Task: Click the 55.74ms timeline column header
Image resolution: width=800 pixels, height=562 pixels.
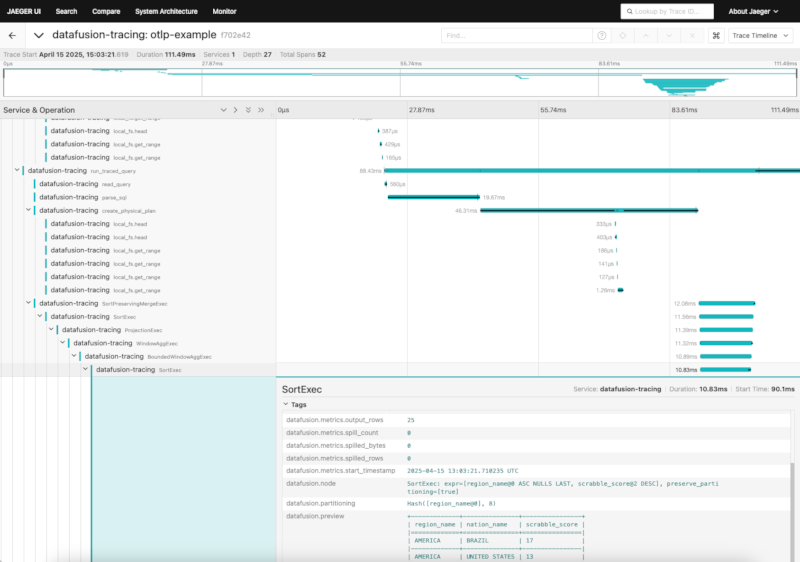Action: [553, 110]
